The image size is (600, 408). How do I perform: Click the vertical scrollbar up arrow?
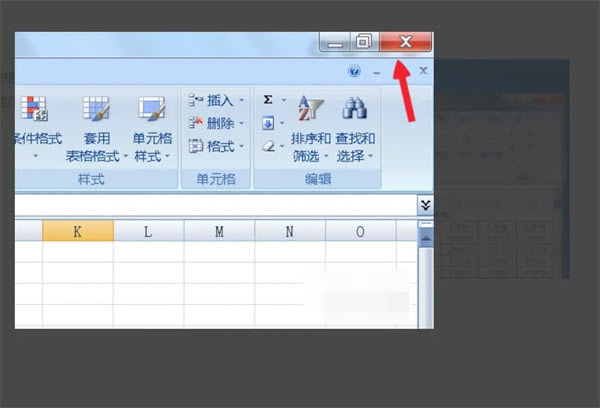pos(426,238)
